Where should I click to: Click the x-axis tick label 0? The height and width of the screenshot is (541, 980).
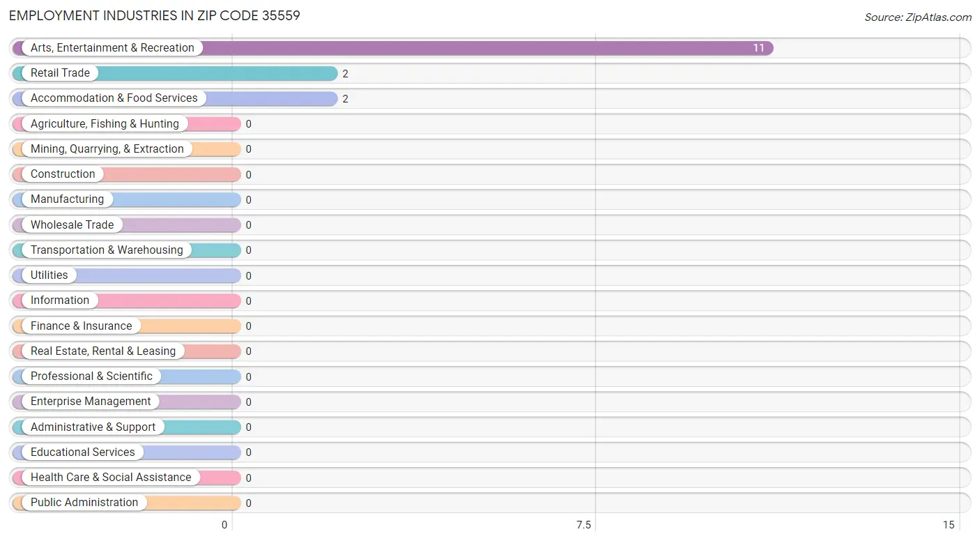click(224, 525)
